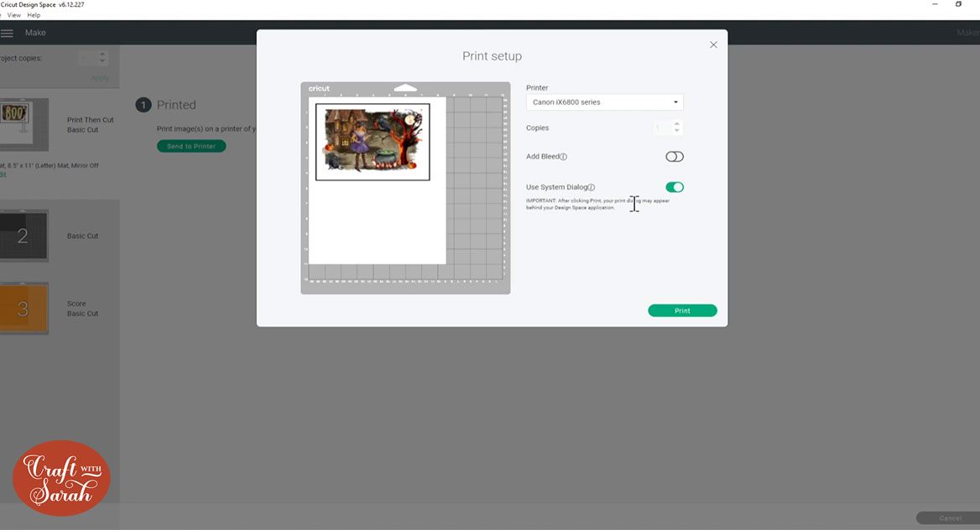Close the Print setup dialog
980x530 pixels.
click(713, 45)
